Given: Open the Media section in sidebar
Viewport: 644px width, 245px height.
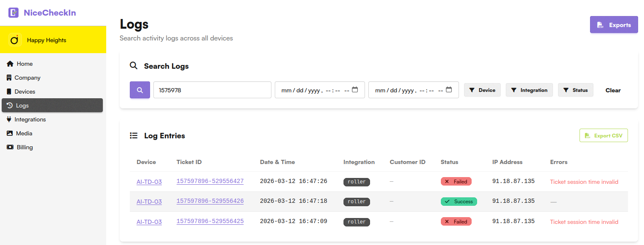Looking at the screenshot, I should (x=24, y=133).
